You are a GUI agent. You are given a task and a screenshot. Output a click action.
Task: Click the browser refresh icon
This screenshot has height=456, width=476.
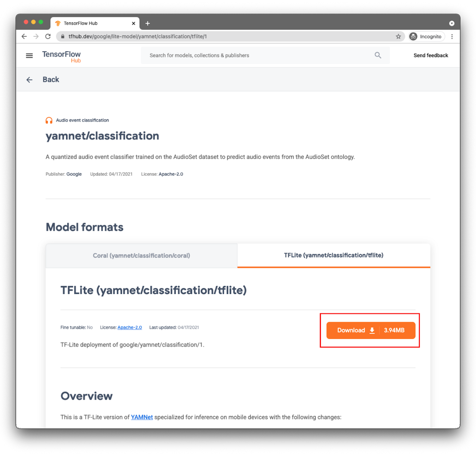(x=48, y=36)
